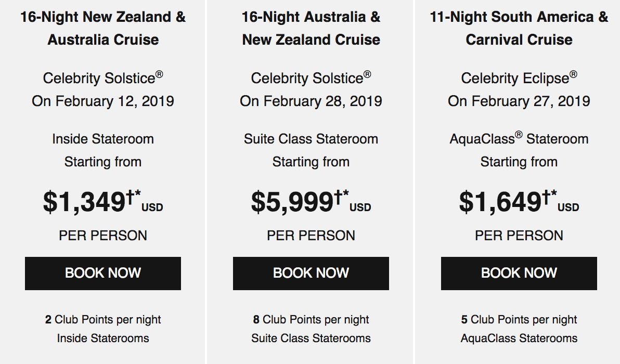This screenshot has width=620, height=364.
Task: Book the South America & Carnival cruise
Action: click(519, 274)
